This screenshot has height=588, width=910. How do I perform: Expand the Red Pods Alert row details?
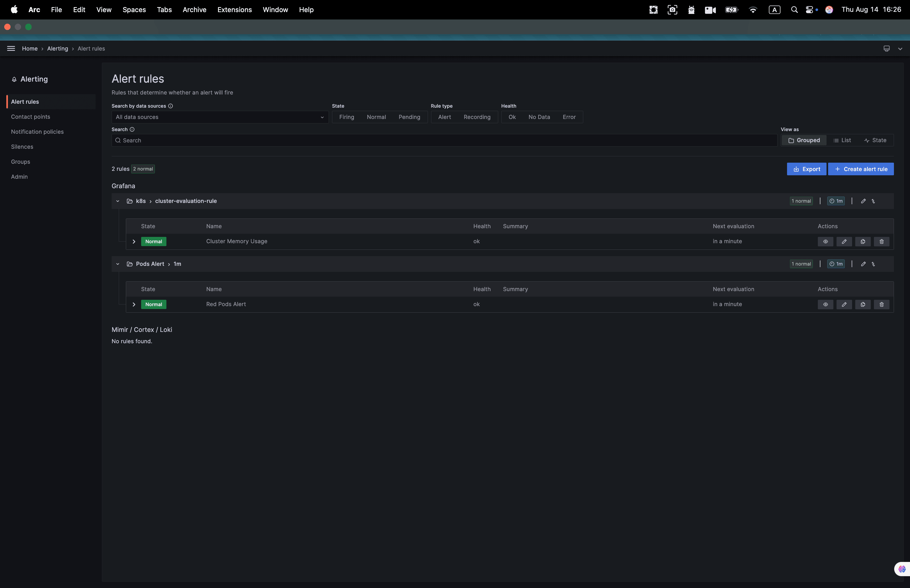coord(134,304)
